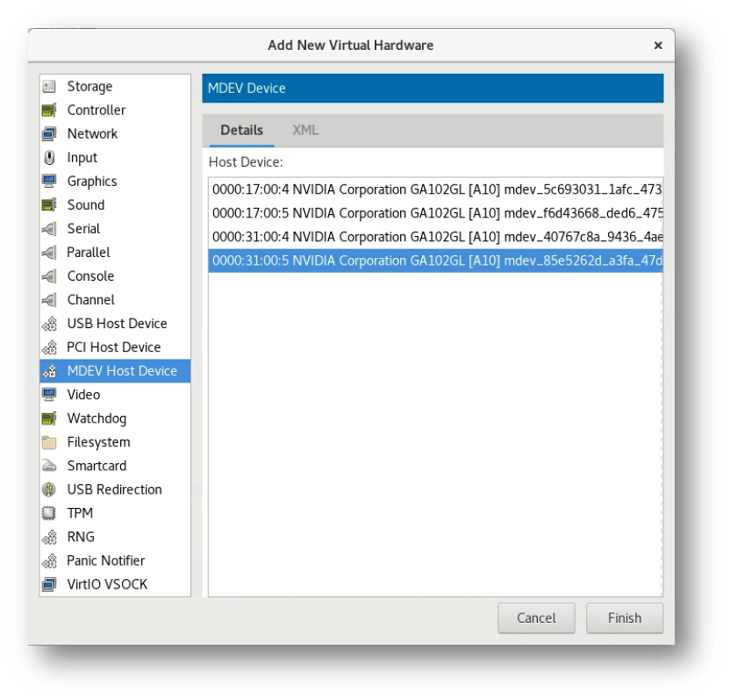The image size is (730, 700).
Task: Open the Network hardware type
Action: coord(115,134)
